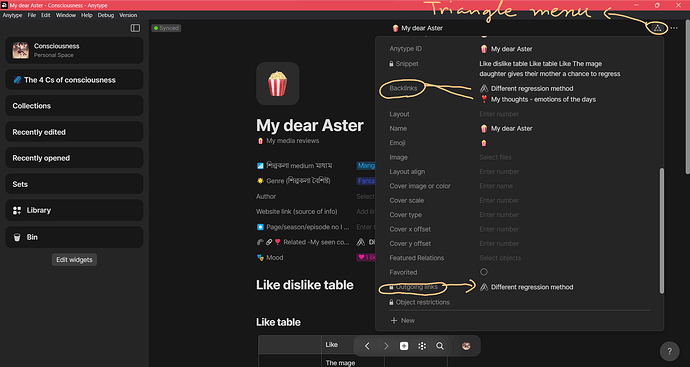Click the Website link (source of info) label
690x367 pixels.
tap(297, 211)
